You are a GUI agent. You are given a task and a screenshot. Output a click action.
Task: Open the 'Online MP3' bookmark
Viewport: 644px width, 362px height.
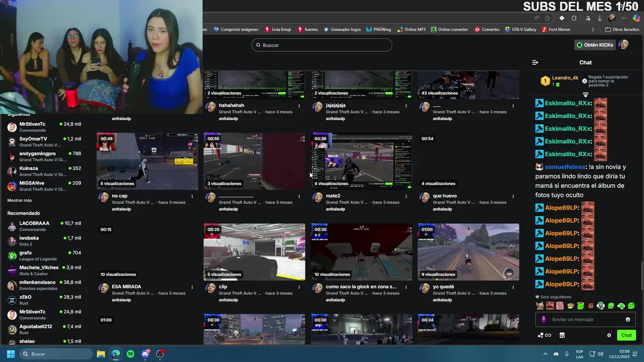[x=411, y=30]
